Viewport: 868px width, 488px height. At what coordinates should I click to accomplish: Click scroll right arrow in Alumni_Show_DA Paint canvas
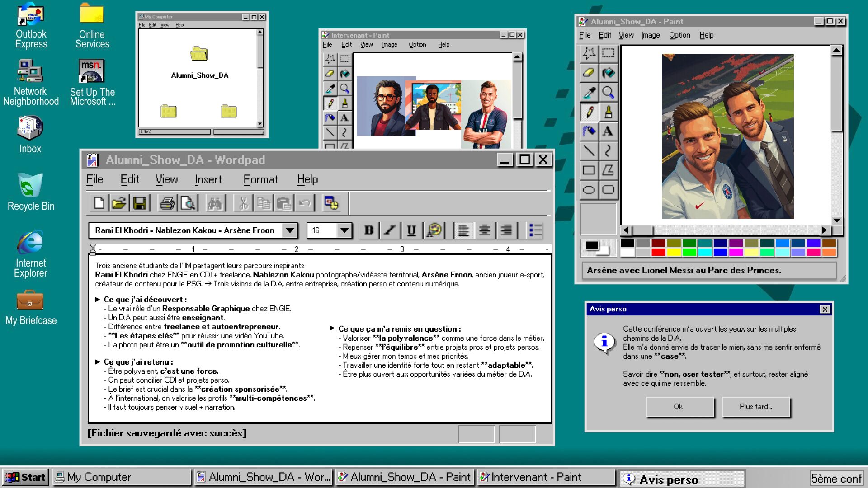click(x=825, y=230)
